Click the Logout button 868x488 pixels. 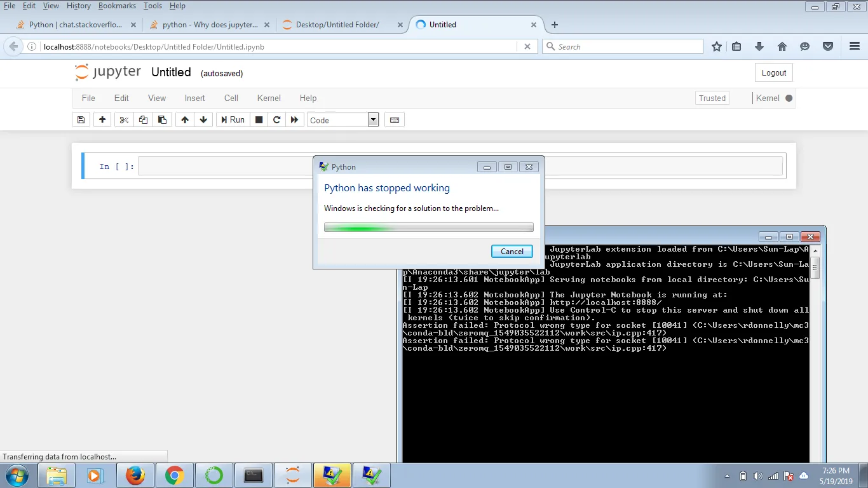[x=774, y=72]
